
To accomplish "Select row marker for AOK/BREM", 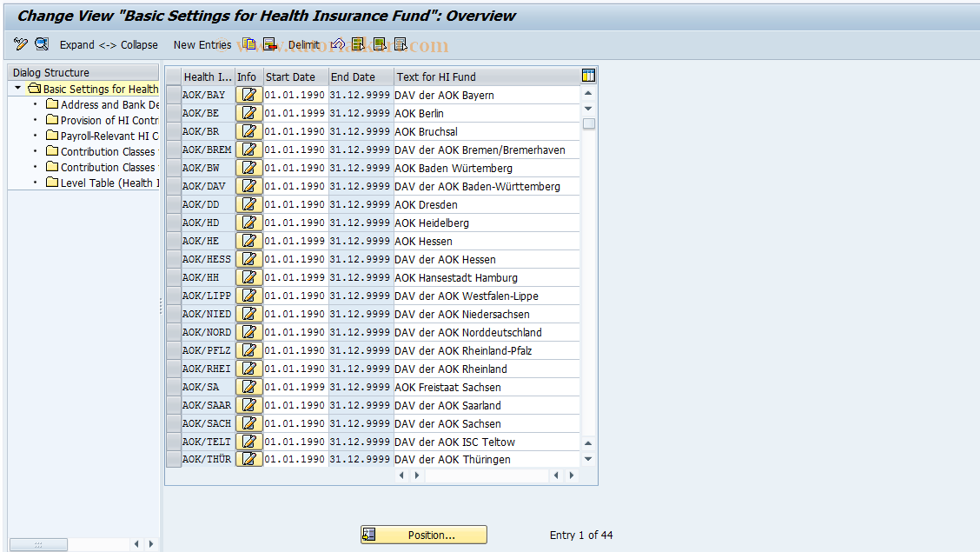I will point(174,150).
